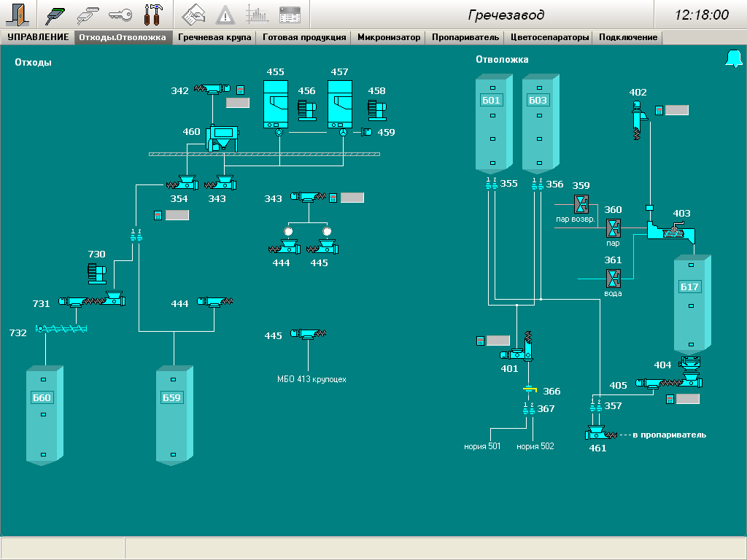This screenshot has width=747, height=560.
Task: Select steam valve 360 icon
Action: (x=614, y=227)
